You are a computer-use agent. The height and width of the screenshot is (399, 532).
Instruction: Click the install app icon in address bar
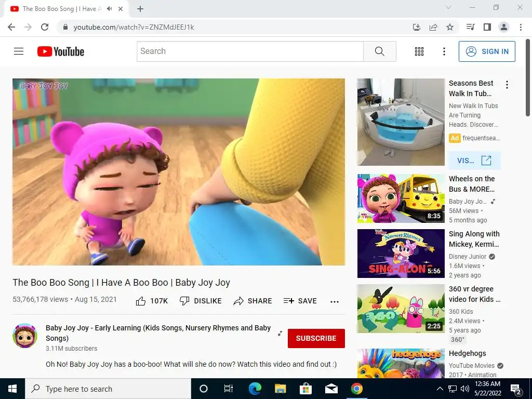pyautogui.click(x=417, y=27)
